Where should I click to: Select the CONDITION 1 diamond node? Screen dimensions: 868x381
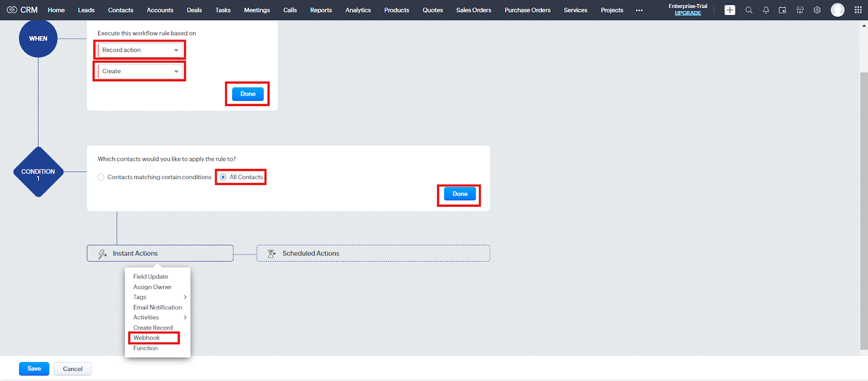tap(38, 172)
